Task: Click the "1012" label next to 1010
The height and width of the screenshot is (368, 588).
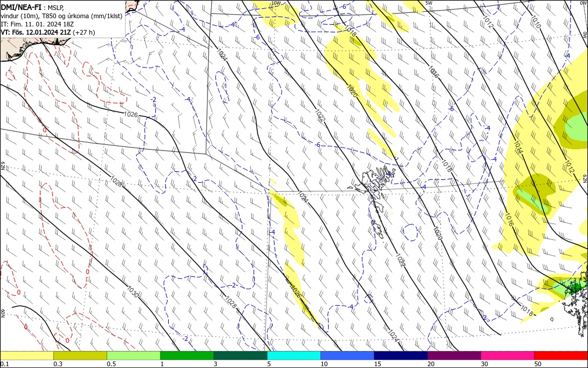Action: [488, 22]
